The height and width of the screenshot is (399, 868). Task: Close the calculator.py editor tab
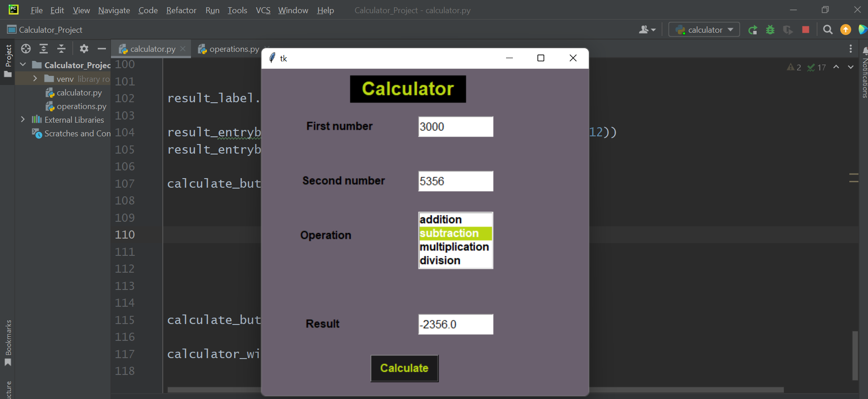click(183, 49)
